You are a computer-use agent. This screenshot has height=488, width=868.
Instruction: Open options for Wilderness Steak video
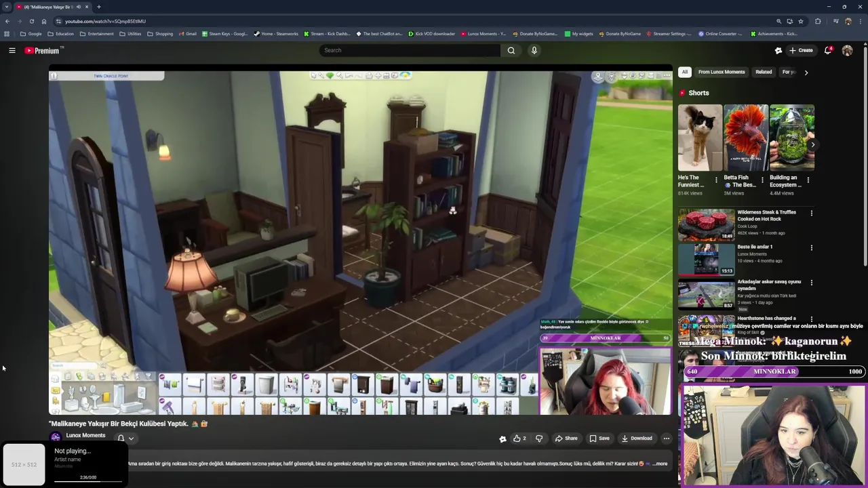(812, 213)
